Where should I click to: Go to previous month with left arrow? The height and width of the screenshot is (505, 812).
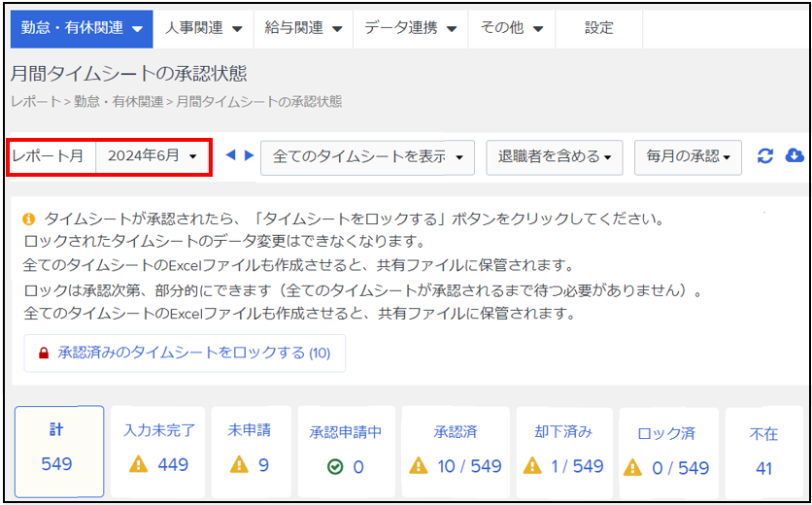pyautogui.click(x=231, y=154)
